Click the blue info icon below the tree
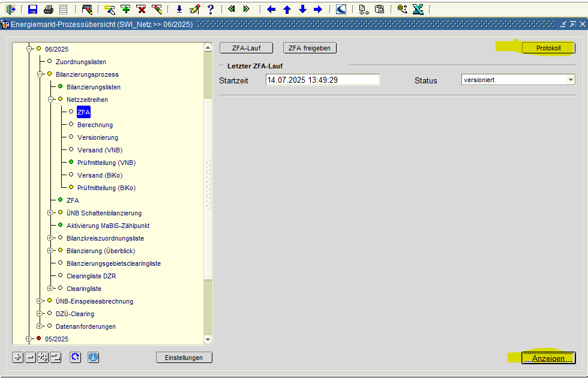 (x=93, y=358)
